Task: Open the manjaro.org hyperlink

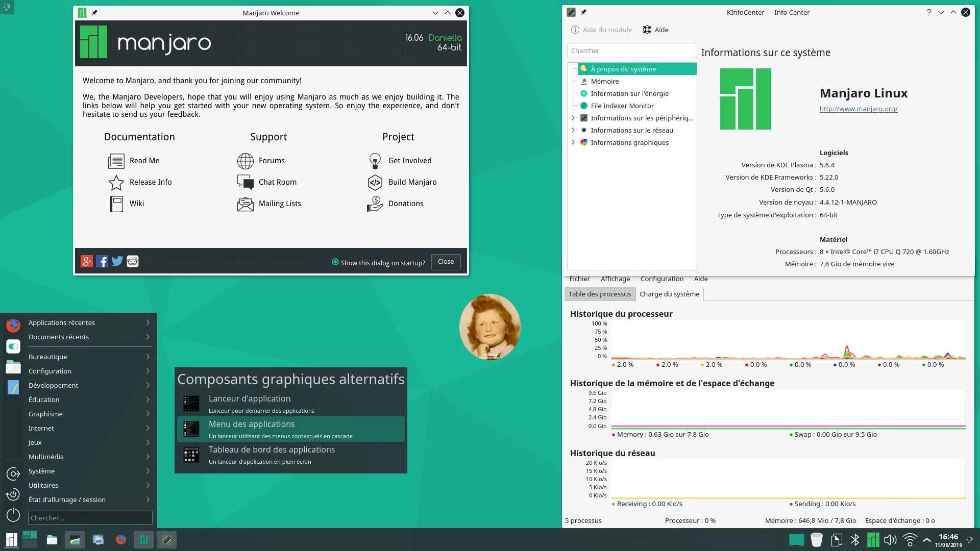Action: (859, 109)
